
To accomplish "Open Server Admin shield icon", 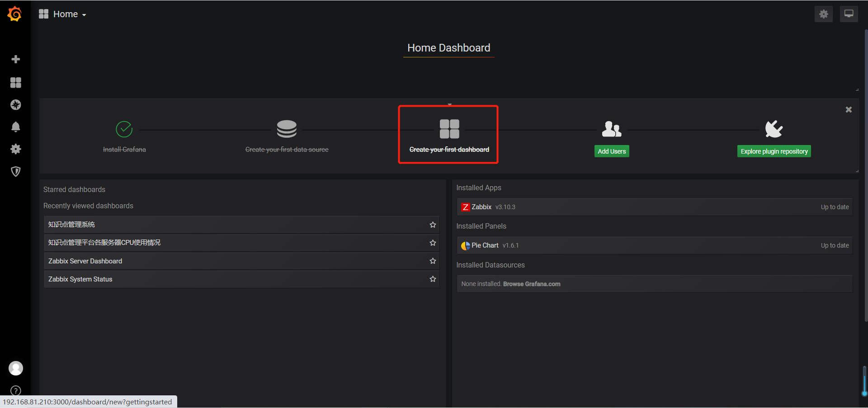I will pyautogui.click(x=15, y=171).
